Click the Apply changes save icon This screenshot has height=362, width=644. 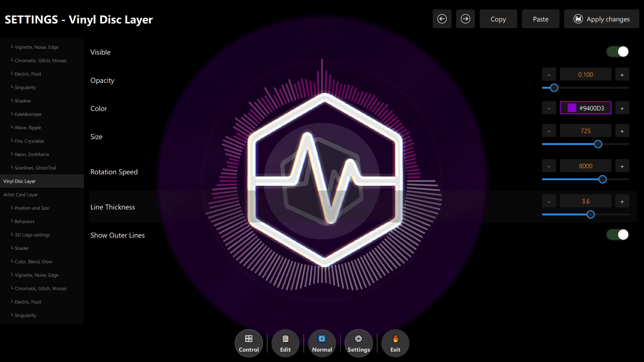(578, 19)
